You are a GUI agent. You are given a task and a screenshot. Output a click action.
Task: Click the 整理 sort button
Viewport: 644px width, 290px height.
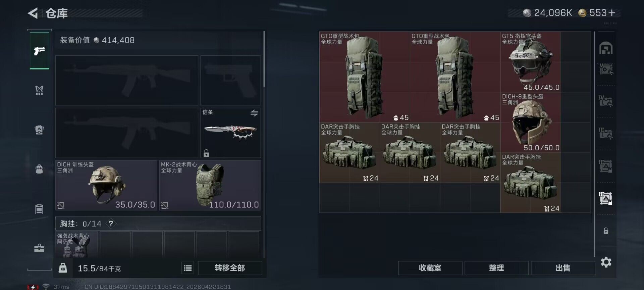tap(496, 268)
